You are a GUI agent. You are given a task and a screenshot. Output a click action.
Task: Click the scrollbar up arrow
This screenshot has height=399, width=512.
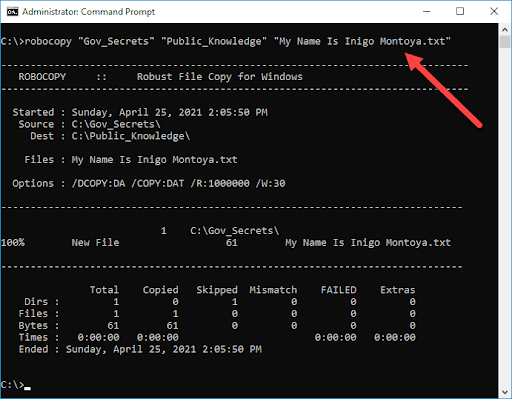pos(505,30)
